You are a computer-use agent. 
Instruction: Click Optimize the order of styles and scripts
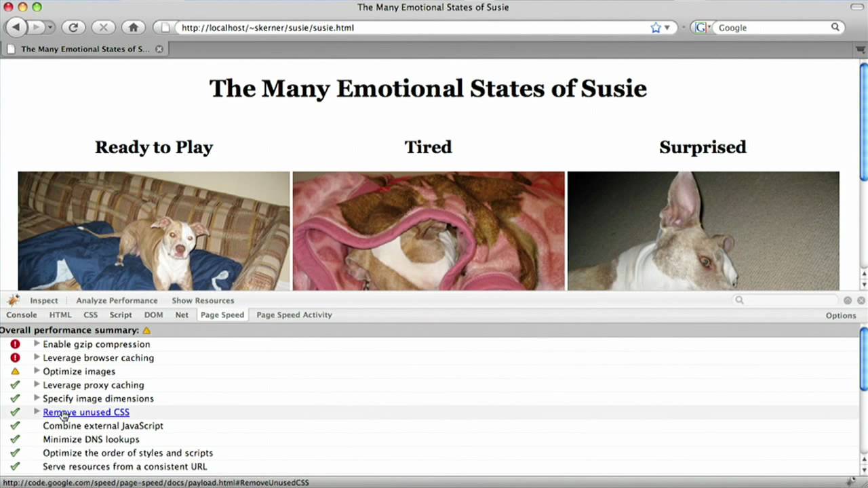(x=127, y=453)
